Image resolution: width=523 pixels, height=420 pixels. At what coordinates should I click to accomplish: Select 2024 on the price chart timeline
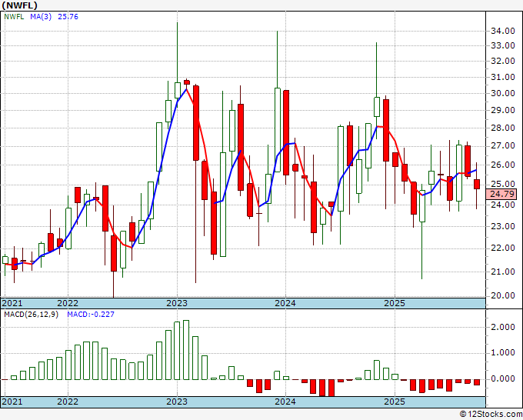[x=285, y=303]
